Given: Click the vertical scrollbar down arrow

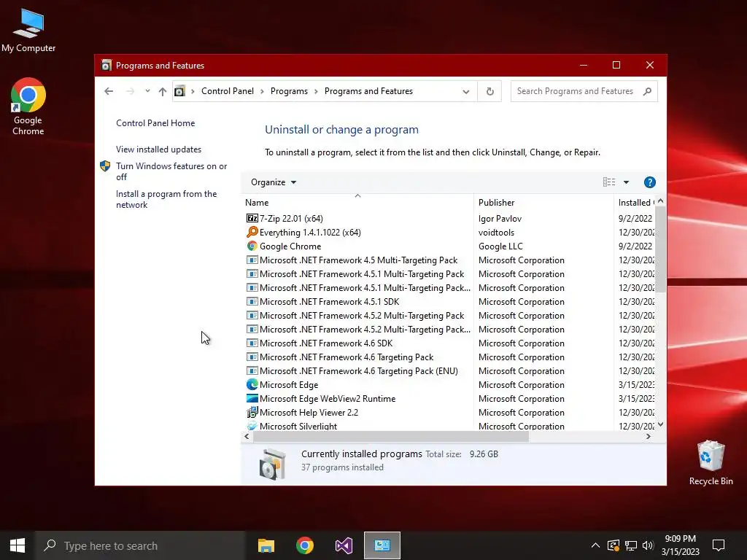Looking at the screenshot, I should pyautogui.click(x=660, y=424).
